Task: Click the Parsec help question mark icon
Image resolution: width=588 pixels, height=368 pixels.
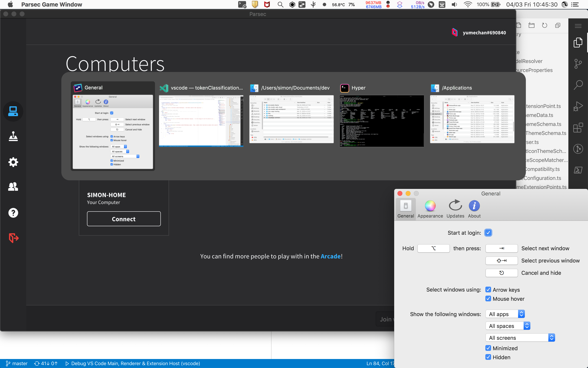Action: [x=13, y=213]
